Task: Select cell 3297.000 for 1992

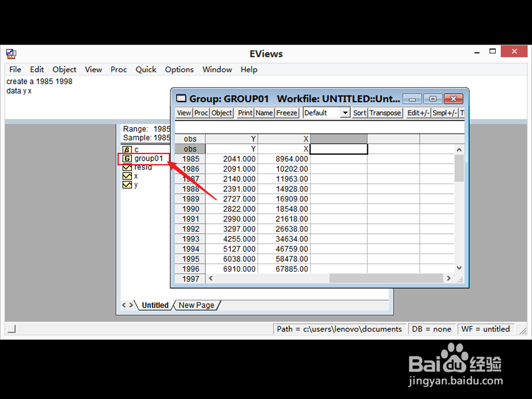Action: [x=232, y=229]
